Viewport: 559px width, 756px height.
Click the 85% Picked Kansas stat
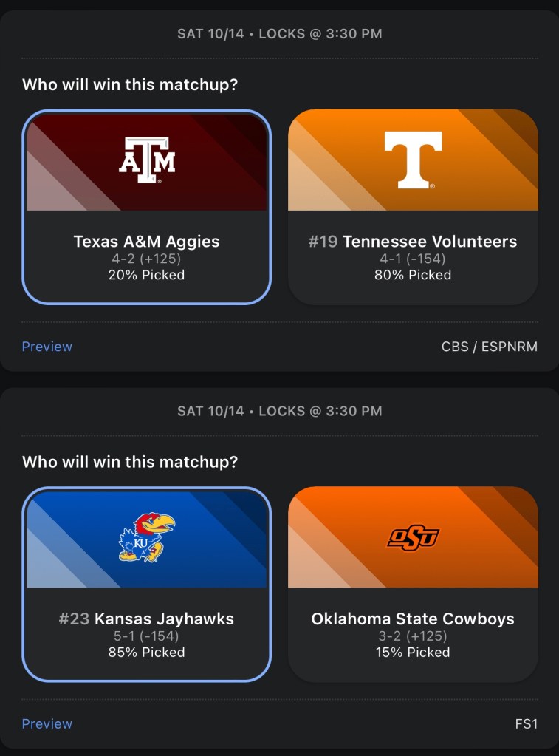147,653
